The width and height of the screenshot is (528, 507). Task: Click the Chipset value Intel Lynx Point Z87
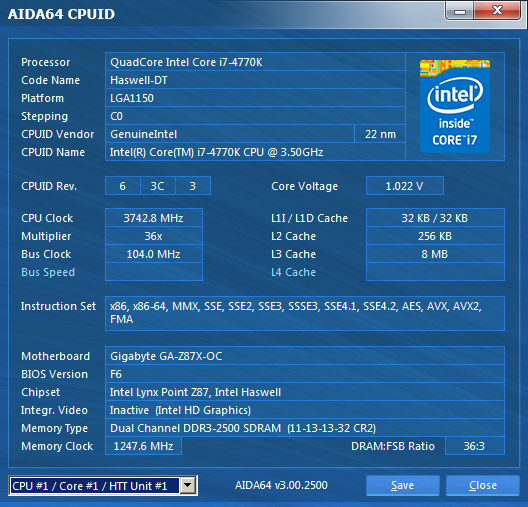pyautogui.click(x=305, y=392)
